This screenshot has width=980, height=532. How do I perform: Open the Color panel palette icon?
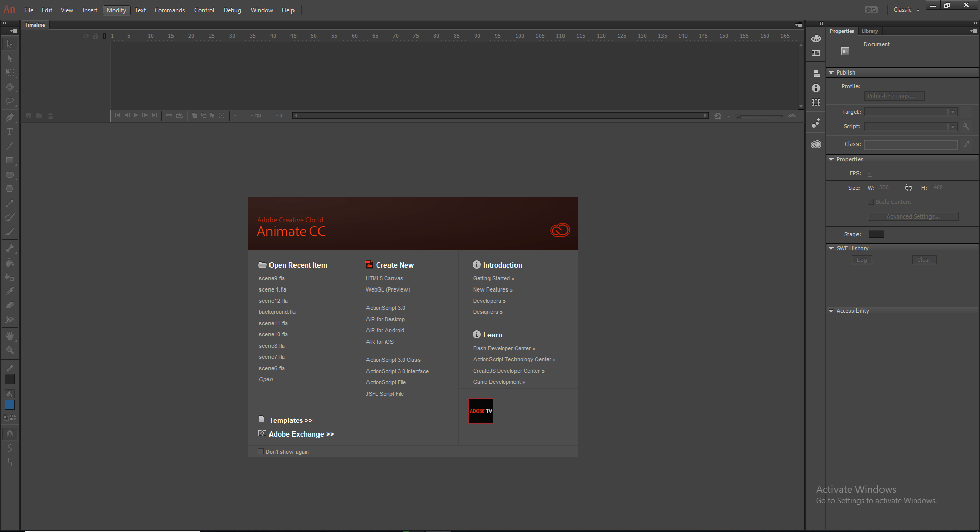tap(816, 39)
